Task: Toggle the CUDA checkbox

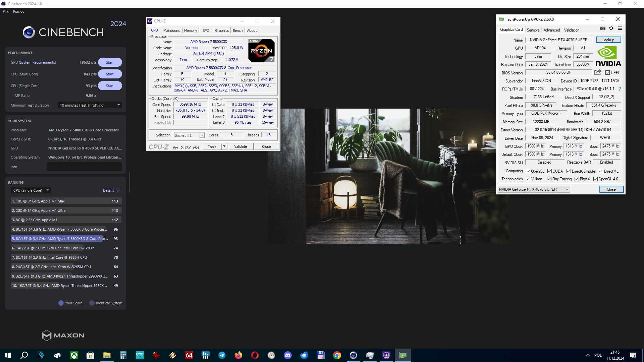Action: pos(549,171)
